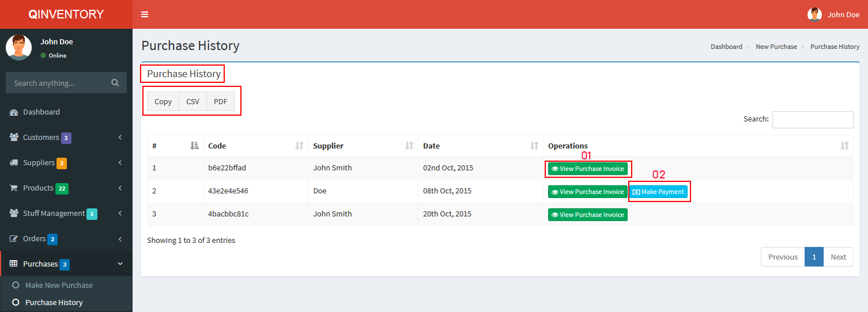This screenshot has width=868, height=312.
Task: Click the sidebar John Doe profile picture
Action: (x=19, y=47)
